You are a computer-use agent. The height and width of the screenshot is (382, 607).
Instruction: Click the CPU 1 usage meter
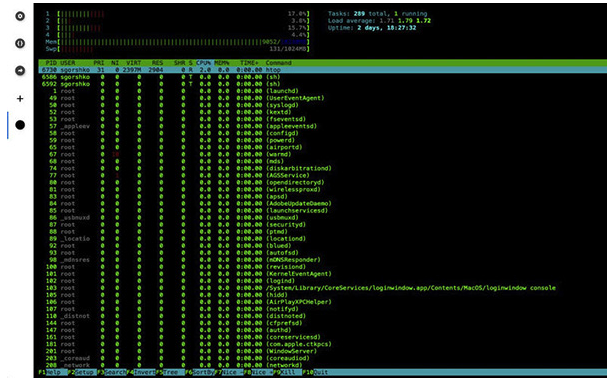point(178,14)
